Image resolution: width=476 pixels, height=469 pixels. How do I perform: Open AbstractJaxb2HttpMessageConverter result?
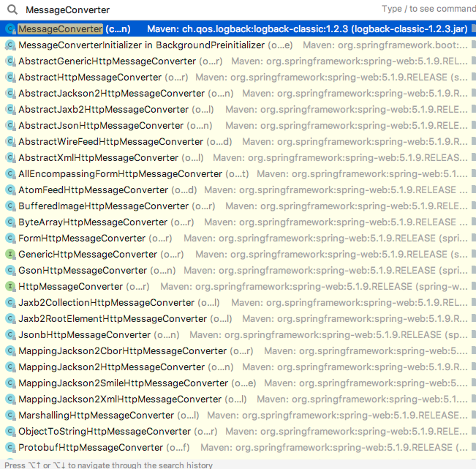238,109
